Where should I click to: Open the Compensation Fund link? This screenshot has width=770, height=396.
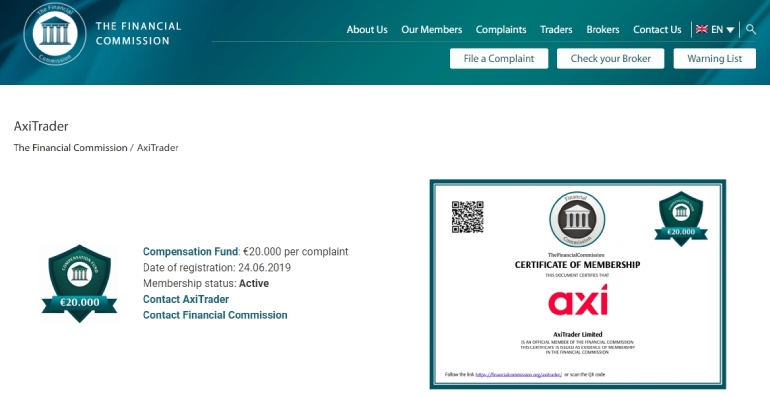[x=191, y=252]
